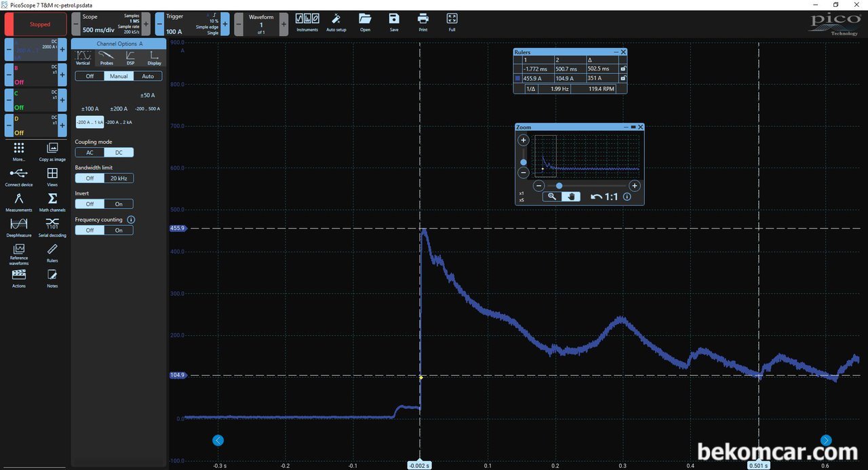The image size is (868, 470).
Task: Copy the graph as image
Action: click(52, 151)
